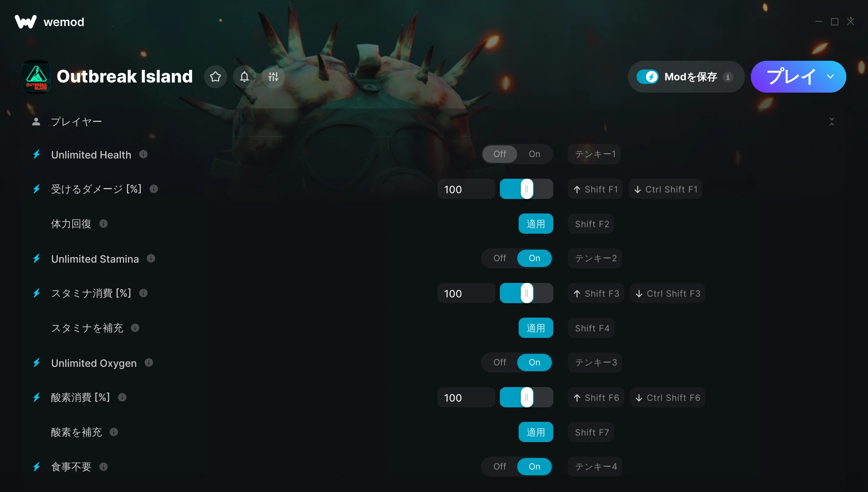Toggle the Modを保存 switch
The width and height of the screenshot is (868, 492).
click(x=648, y=77)
